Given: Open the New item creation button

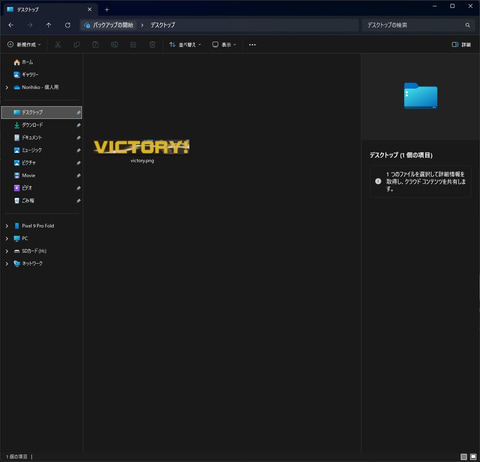Looking at the screenshot, I should [x=24, y=45].
